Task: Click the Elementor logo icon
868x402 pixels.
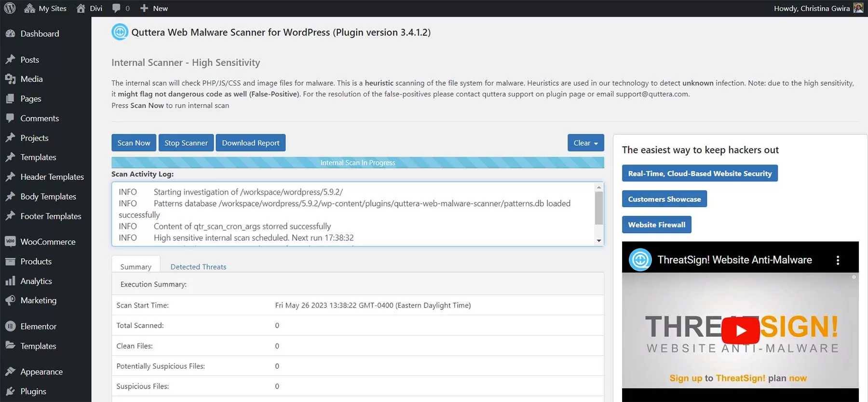Action: click(x=10, y=326)
